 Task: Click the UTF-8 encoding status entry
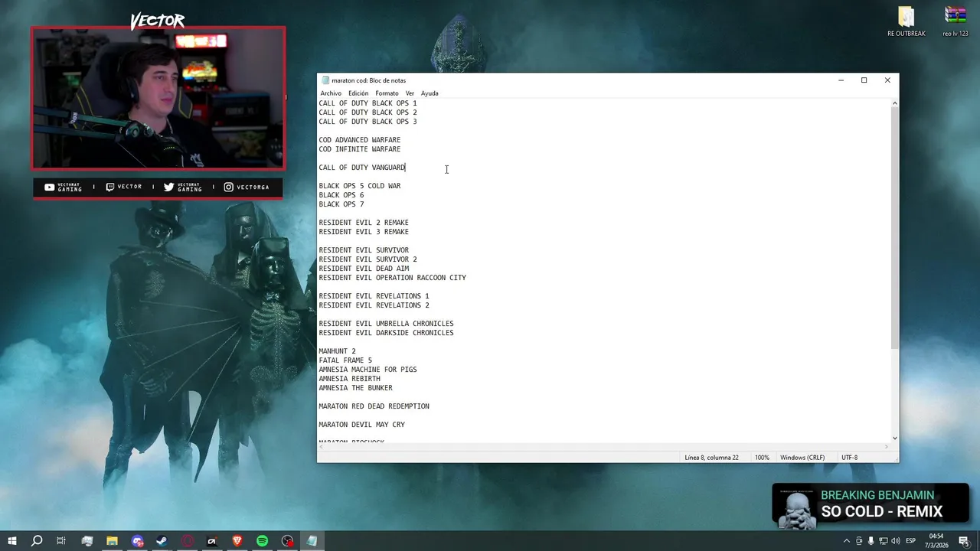pos(849,458)
